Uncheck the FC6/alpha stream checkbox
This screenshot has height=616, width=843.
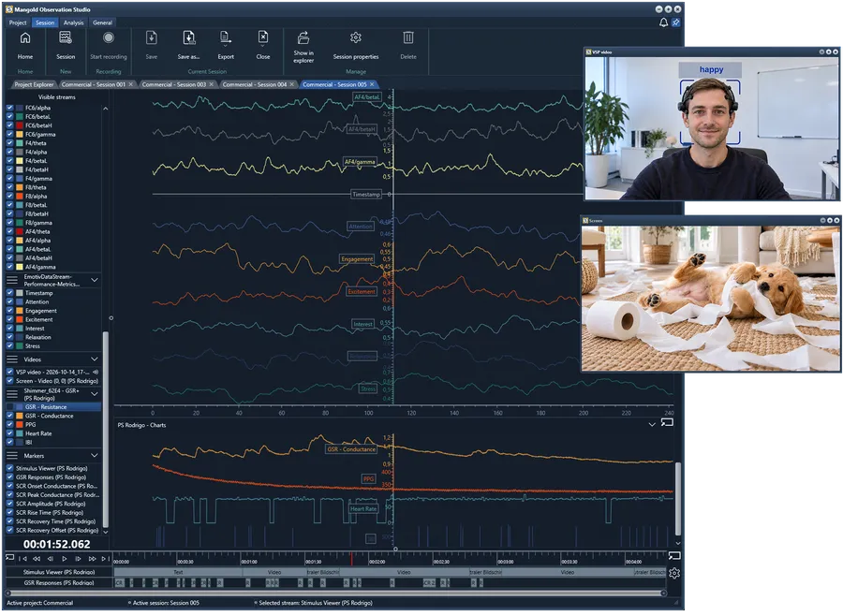[9, 108]
